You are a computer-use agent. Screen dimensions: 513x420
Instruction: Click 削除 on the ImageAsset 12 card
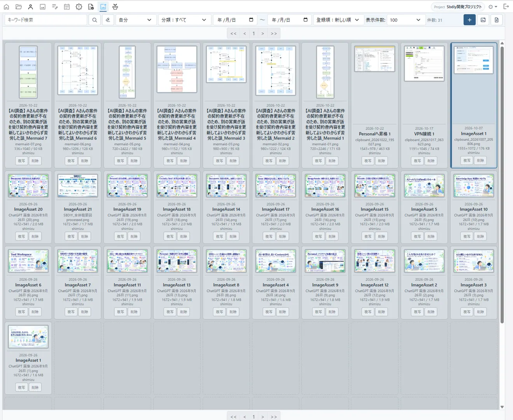click(382, 312)
